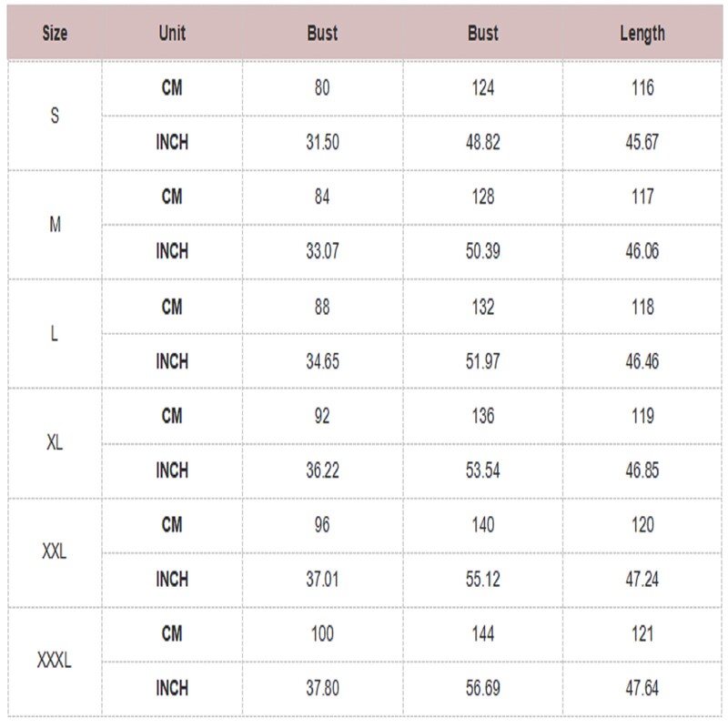Select the M size row label
The height and width of the screenshot is (728, 728).
point(55,225)
